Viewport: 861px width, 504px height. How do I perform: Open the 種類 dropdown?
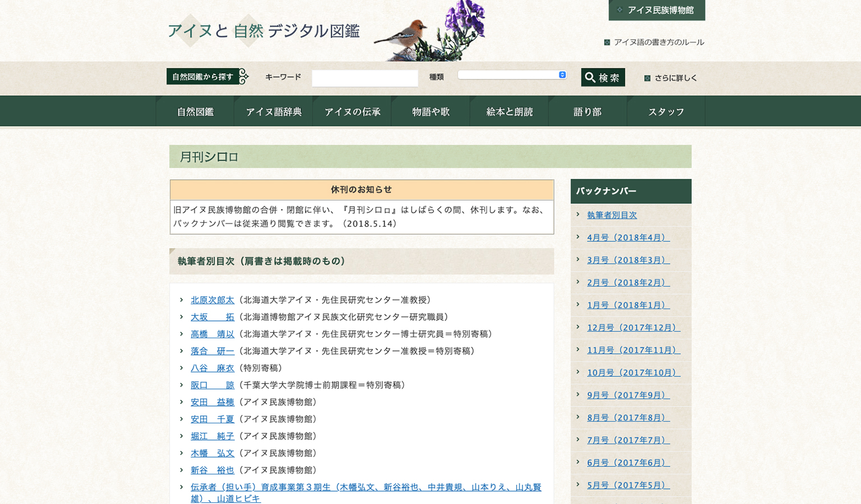pos(511,74)
